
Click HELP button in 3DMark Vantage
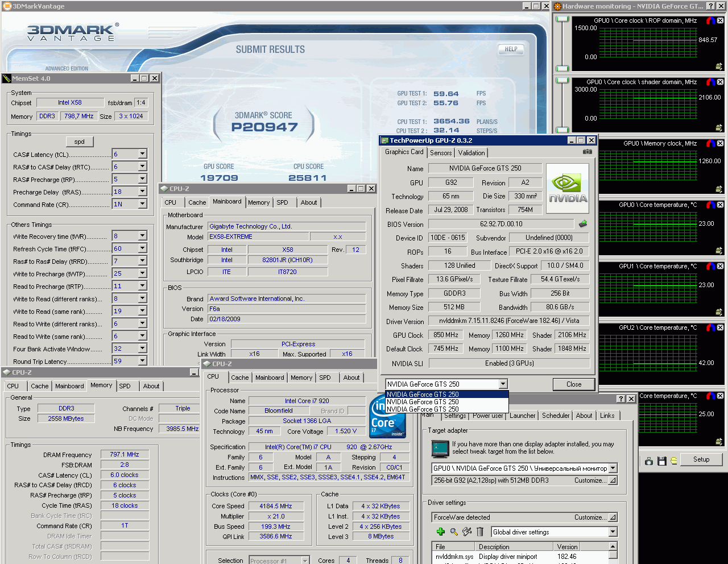click(511, 49)
